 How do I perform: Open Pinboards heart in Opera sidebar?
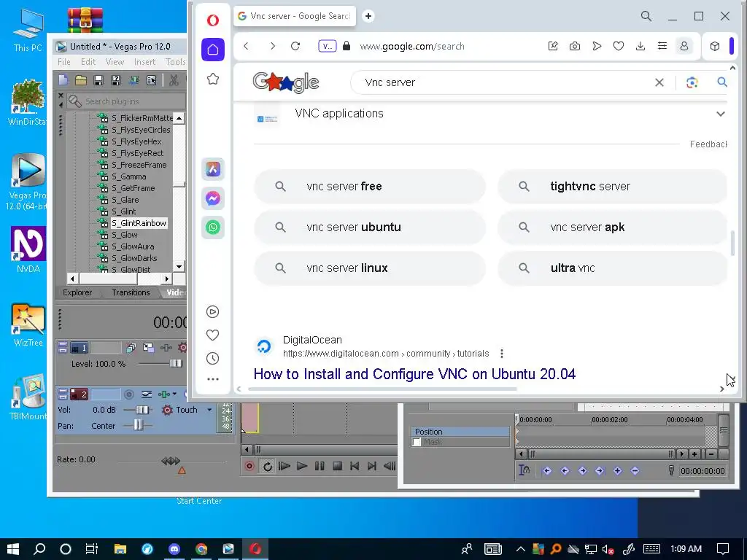212,335
